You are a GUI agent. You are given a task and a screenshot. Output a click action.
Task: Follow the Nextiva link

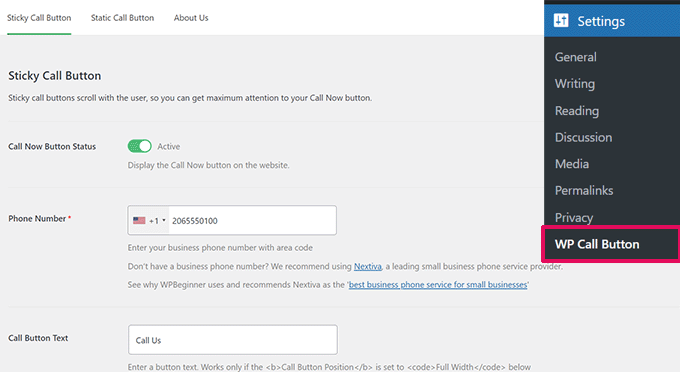368,266
